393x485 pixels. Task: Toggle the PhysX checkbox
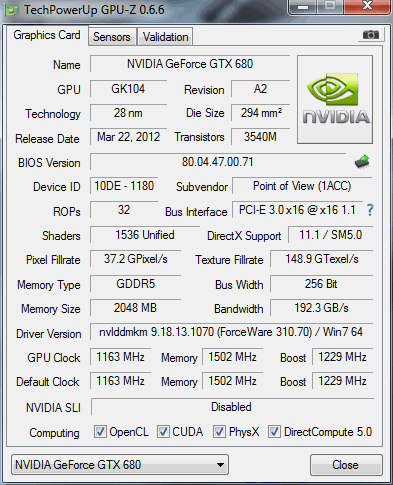pos(219,432)
